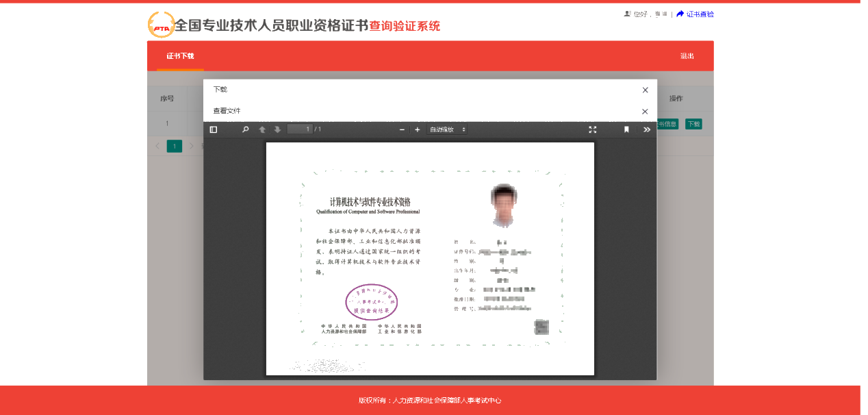Image resolution: width=868 pixels, height=415 pixels.
Task: Click the QR code on the certificate
Action: pyautogui.click(x=541, y=327)
